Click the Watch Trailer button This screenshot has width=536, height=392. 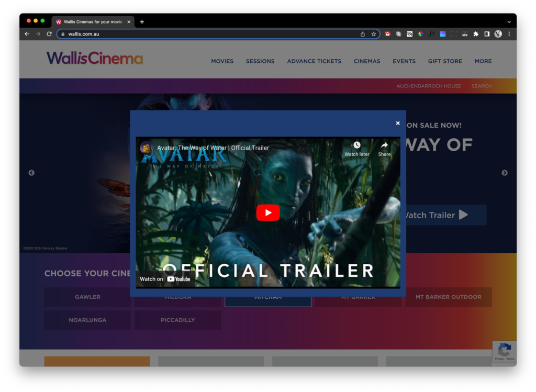(446, 215)
